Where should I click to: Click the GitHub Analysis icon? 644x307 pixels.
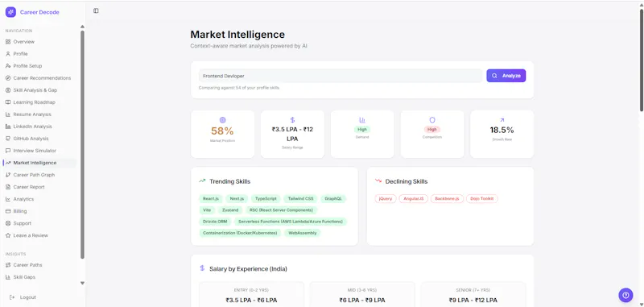(x=8, y=139)
